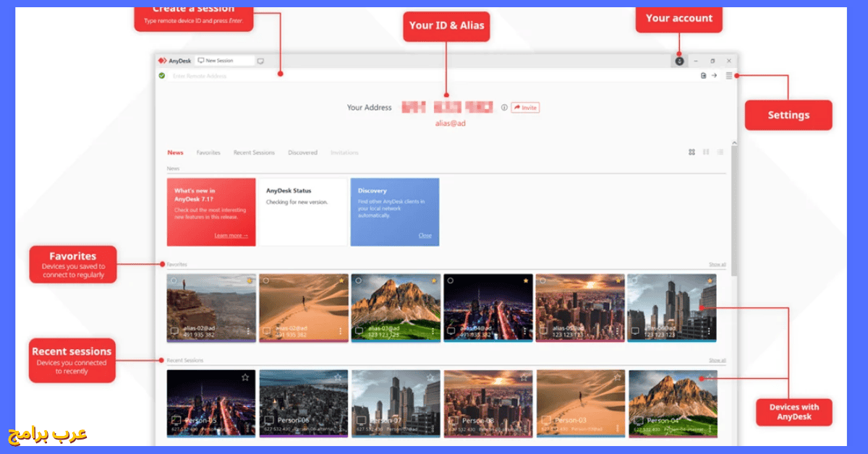Open the AnyDesk Status news card
Screen dimensions: 868x454
click(x=305, y=213)
